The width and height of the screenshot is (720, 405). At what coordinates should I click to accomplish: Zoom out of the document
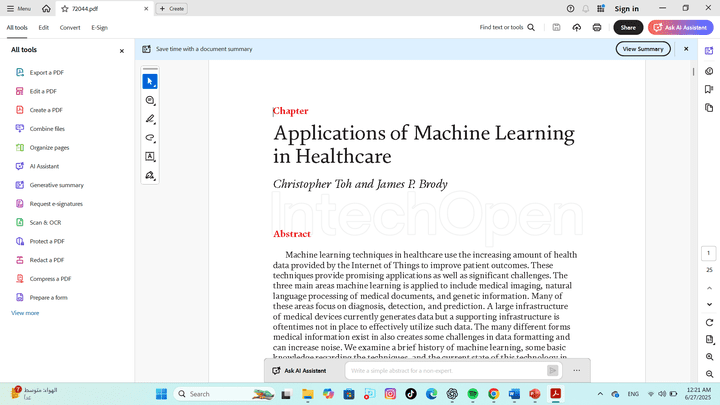point(709,374)
